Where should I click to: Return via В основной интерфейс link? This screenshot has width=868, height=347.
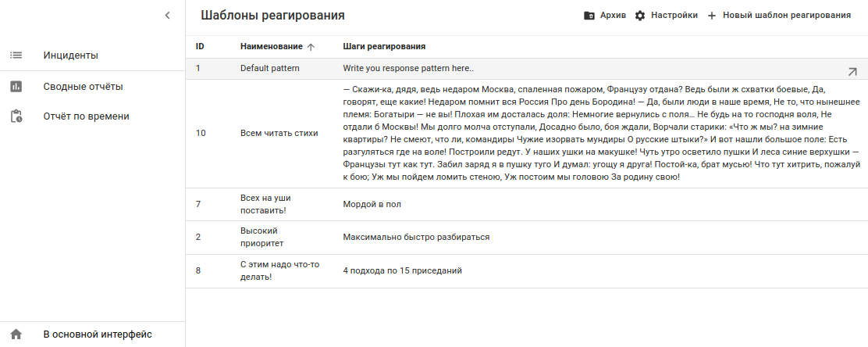[x=97, y=334]
